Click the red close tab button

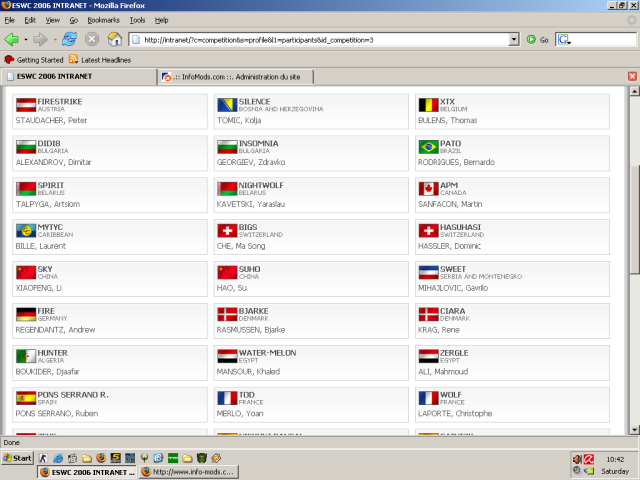(632, 76)
